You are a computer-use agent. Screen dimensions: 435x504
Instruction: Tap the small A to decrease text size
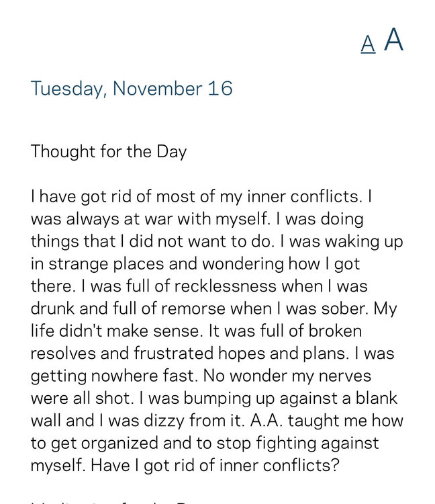pos(368,44)
